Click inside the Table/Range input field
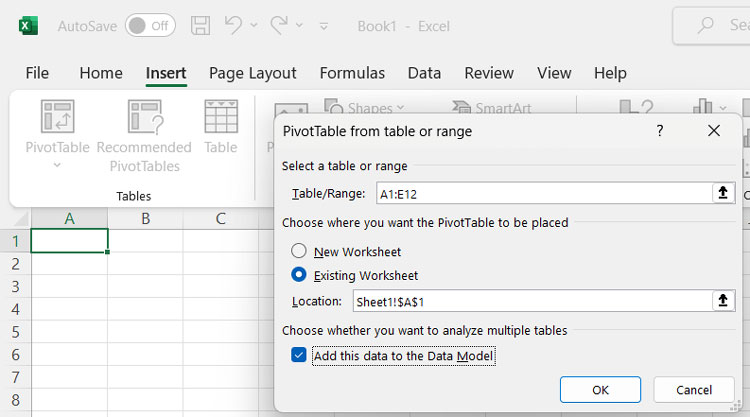Screen dimensions: 750x417 coord(540,194)
